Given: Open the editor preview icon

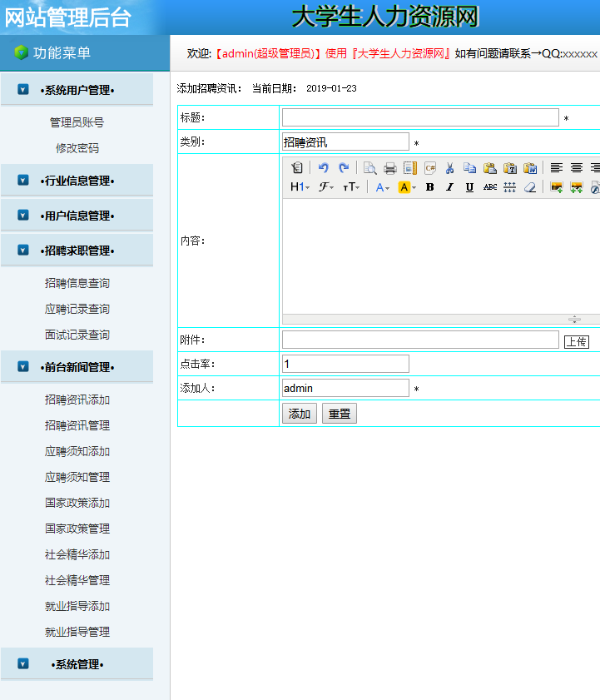Looking at the screenshot, I should (370, 168).
